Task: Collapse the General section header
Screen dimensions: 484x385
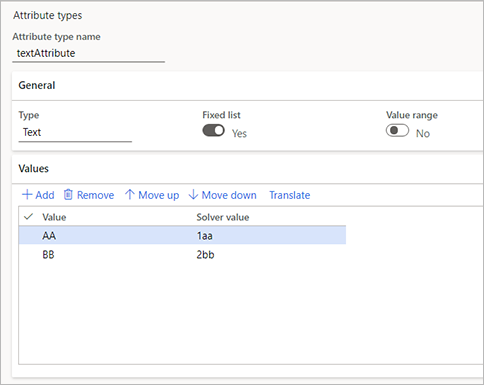Action: [x=248, y=85]
